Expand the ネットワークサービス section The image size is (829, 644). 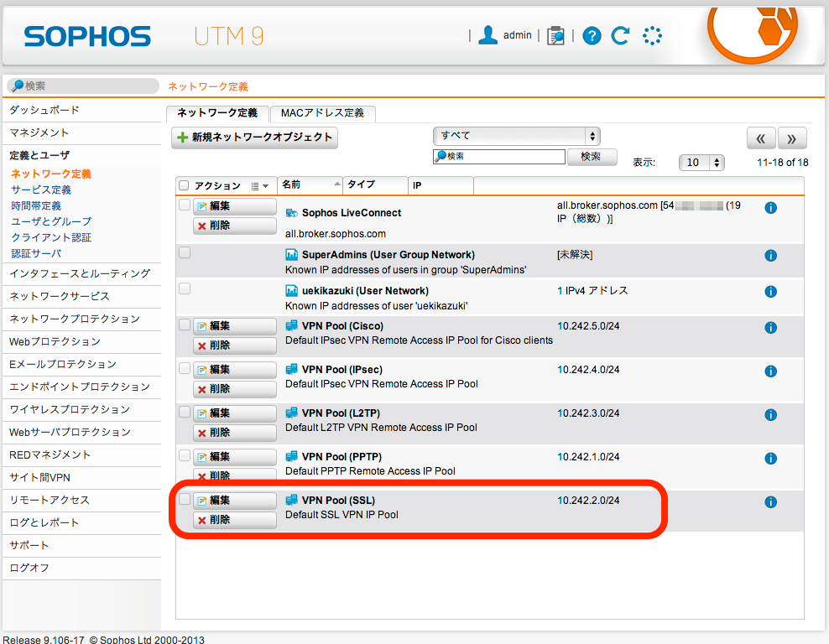tap(81, 296)
